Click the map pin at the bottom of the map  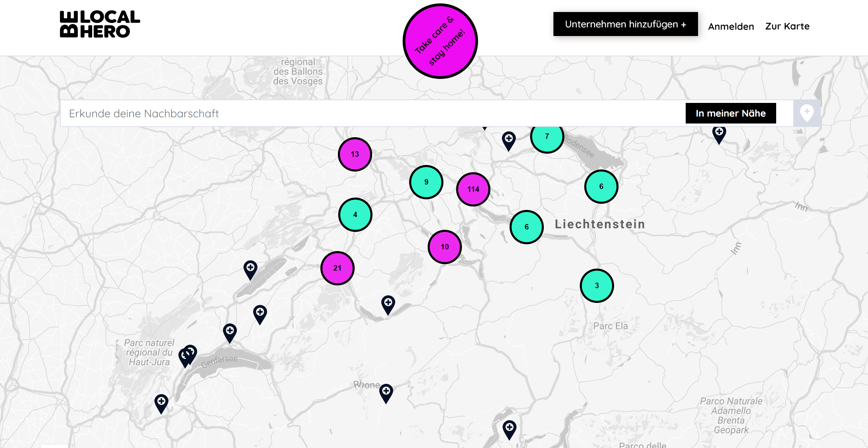(x=509, y=429)
